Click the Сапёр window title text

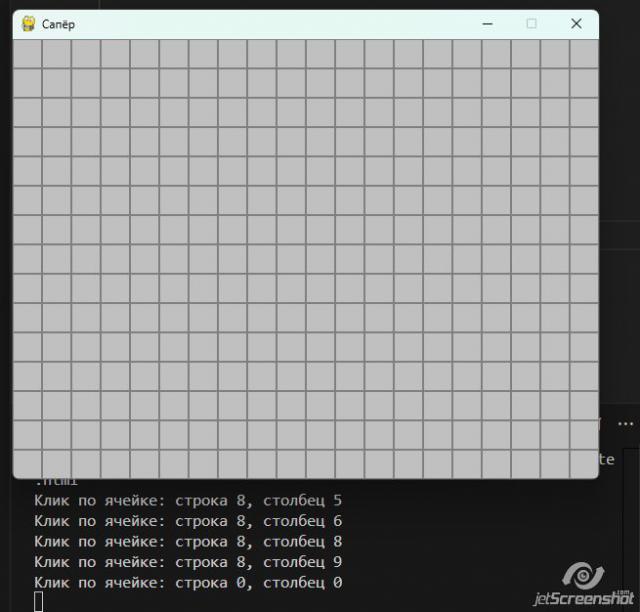[58, 24]
